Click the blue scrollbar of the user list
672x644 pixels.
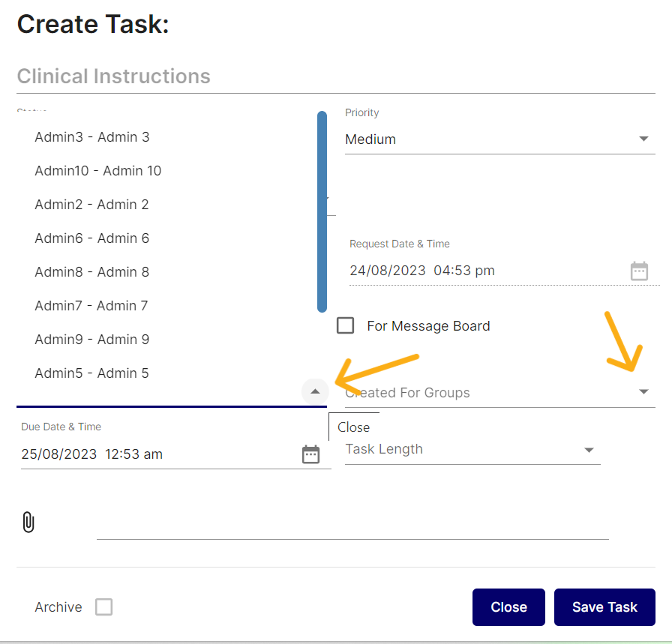[322, 211]
